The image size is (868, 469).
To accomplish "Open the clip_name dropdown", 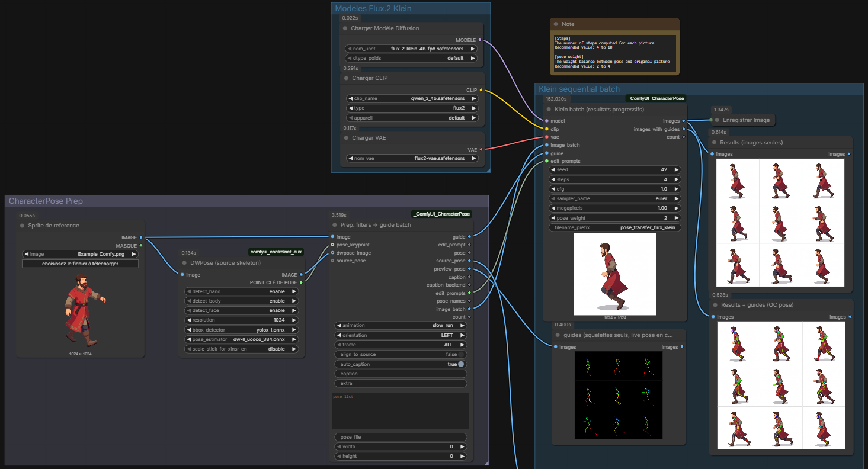I will point(411,98).
